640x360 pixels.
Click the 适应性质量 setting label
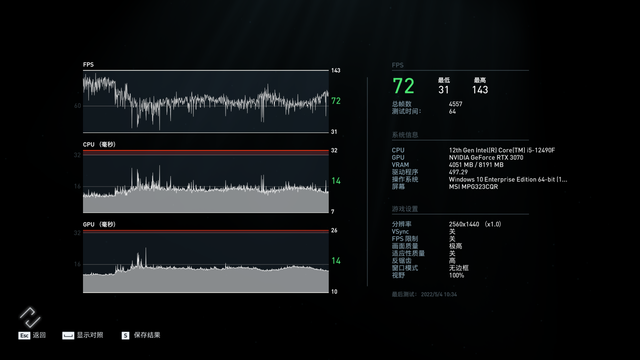pos(408,253)
